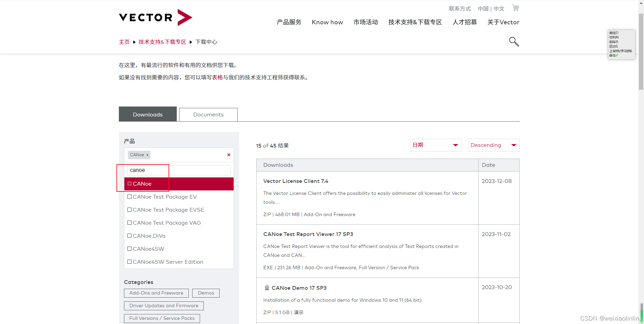Open the search magnifier icon
Viewport: 644px width, 324px height.
tap(514, 41)
